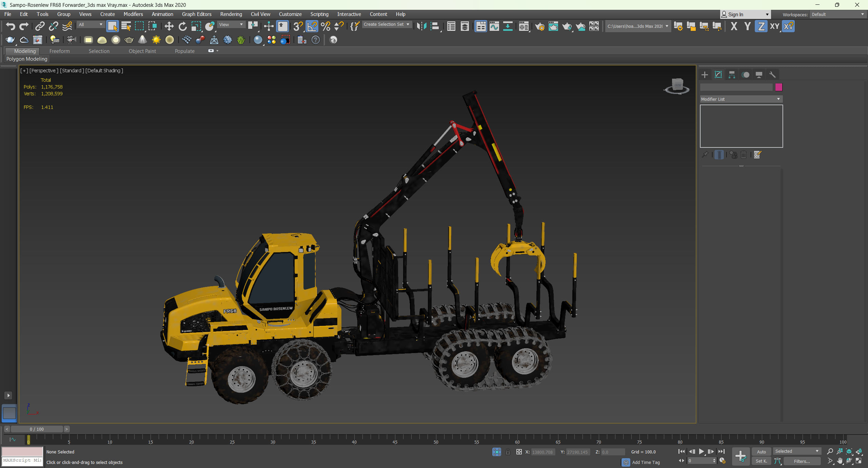Screen dimensions: 868x468
Task: Click Remove modifier trash icon
Action: [744, 155]
